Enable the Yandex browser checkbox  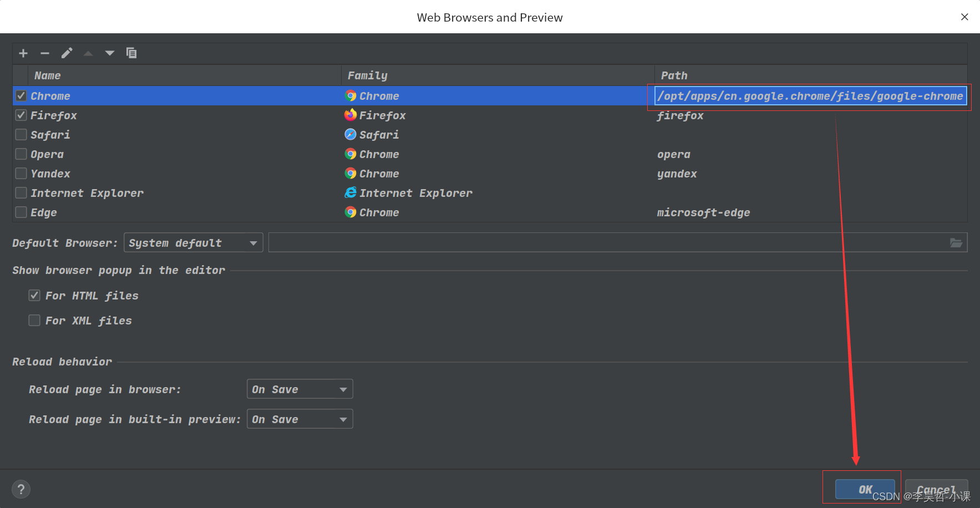21,174
